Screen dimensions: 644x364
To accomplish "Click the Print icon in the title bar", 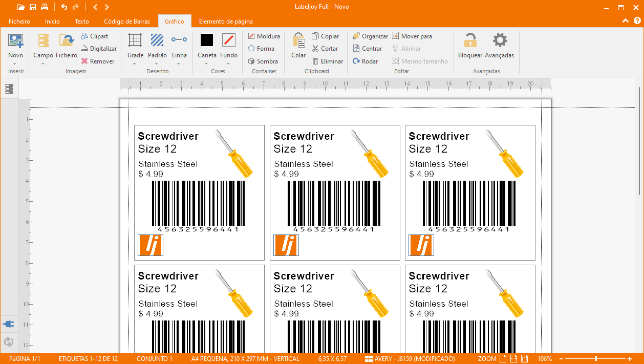I will tap(45, 7).
